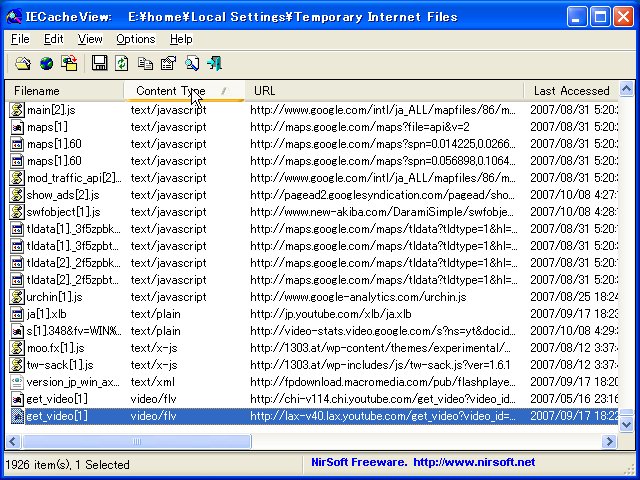
Task: Sort by the Last Accessed column header
Action: click(x=571, y=91)
